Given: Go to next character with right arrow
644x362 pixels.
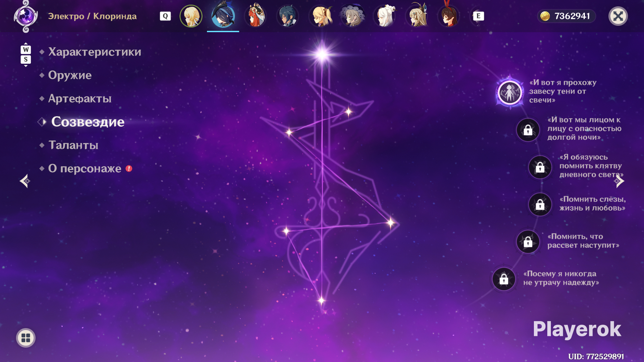Looking at the screenshot, I should click(619, 181).
